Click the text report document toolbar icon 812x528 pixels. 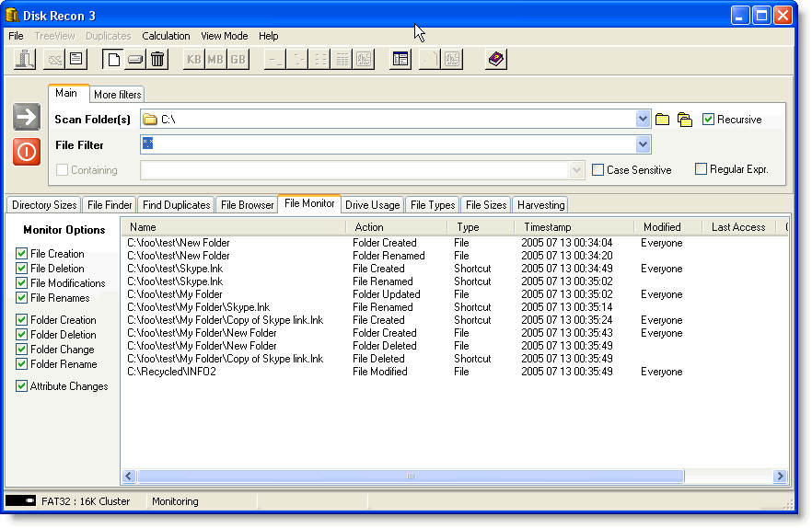(76, 59)
